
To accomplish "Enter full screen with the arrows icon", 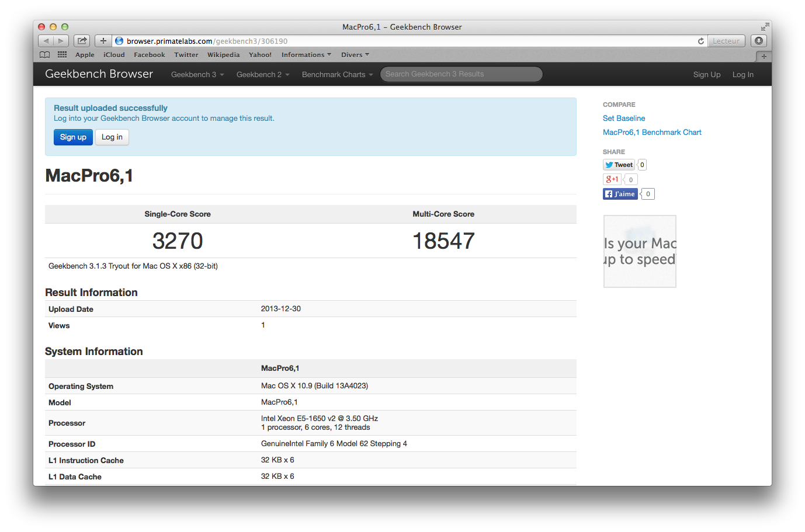I will click(765, 27).
